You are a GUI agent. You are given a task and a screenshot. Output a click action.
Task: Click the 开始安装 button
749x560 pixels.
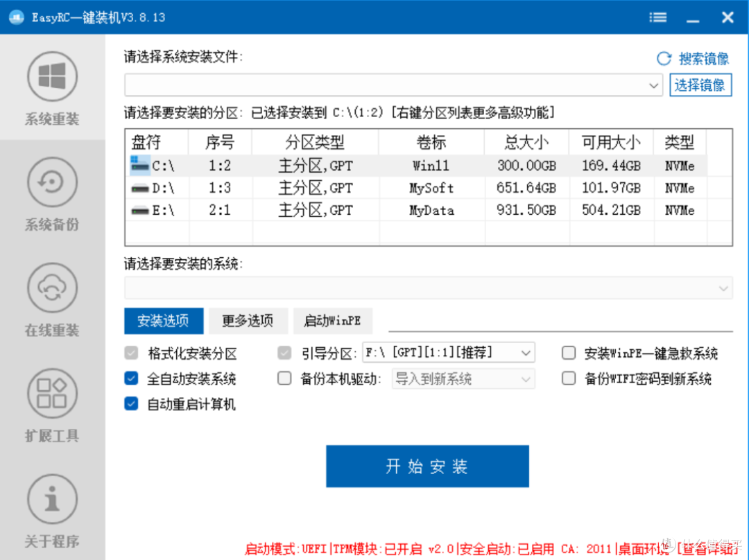tap(427, 466)
